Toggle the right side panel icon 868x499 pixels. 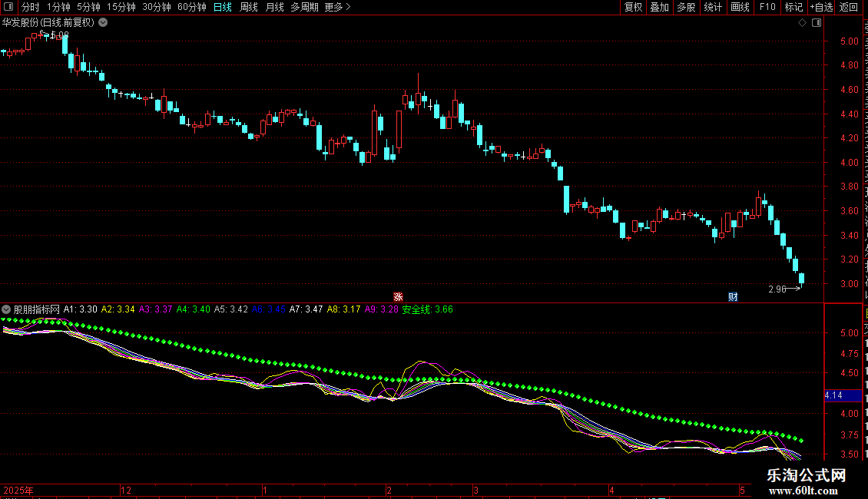(817, 23)
